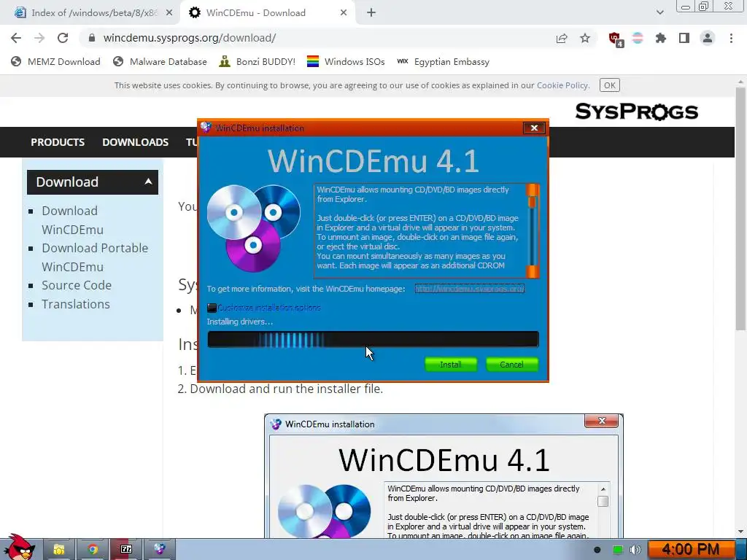Go back using browser back arrow
Viewport: 747px width, 560px height.
16,38
